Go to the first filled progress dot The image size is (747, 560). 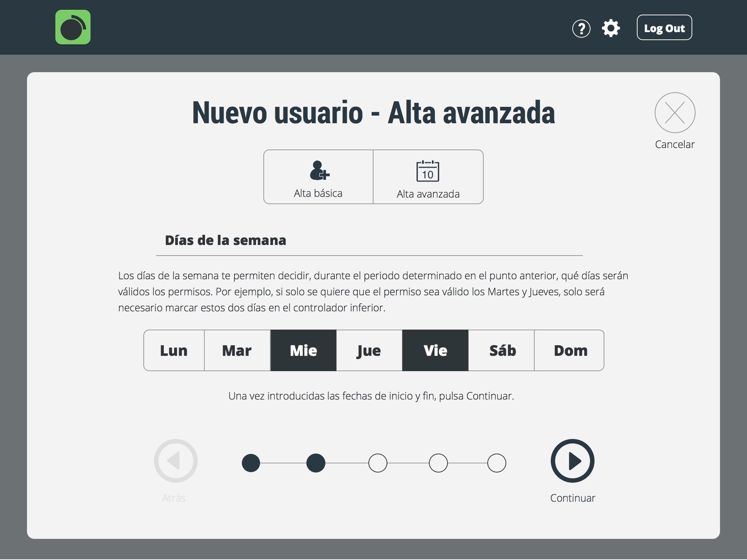tap(251, 463)
